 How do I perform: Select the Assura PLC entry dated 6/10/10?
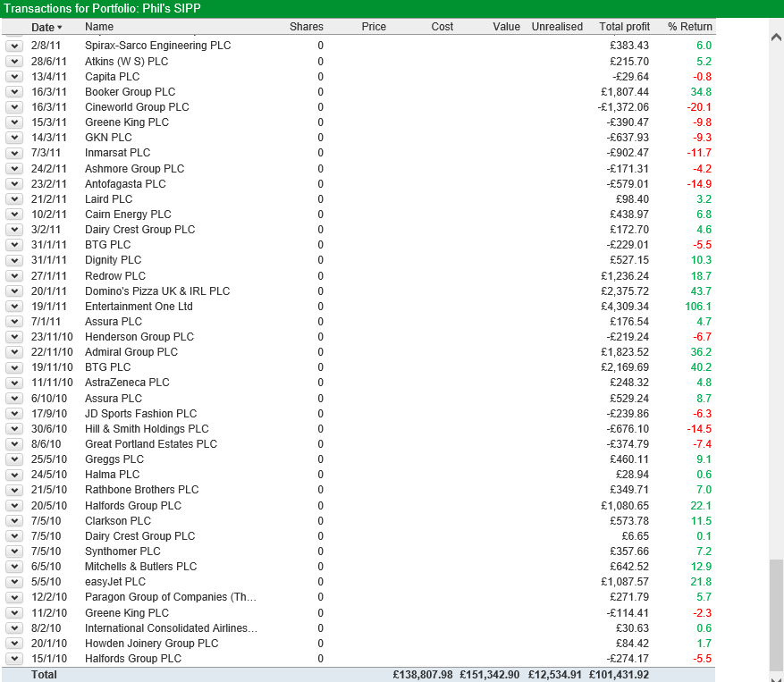(113, 399)
